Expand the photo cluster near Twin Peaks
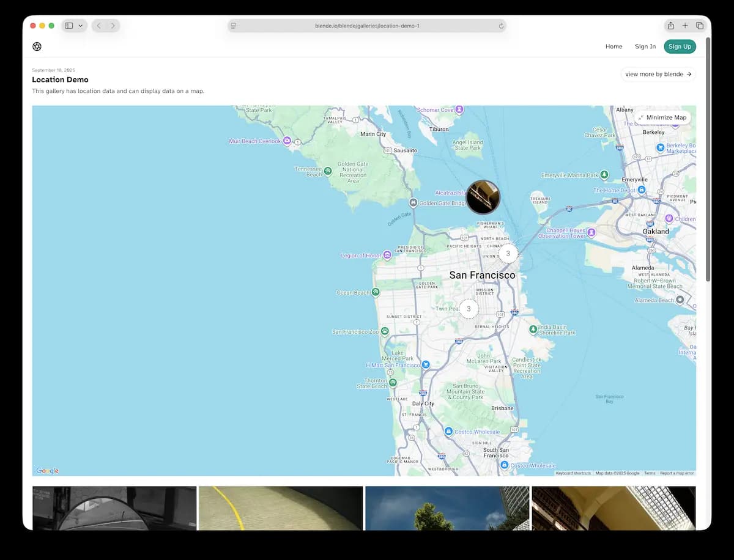Image resolution: width=734 pixels, height=560 pixels. click(x=469, y=309)
